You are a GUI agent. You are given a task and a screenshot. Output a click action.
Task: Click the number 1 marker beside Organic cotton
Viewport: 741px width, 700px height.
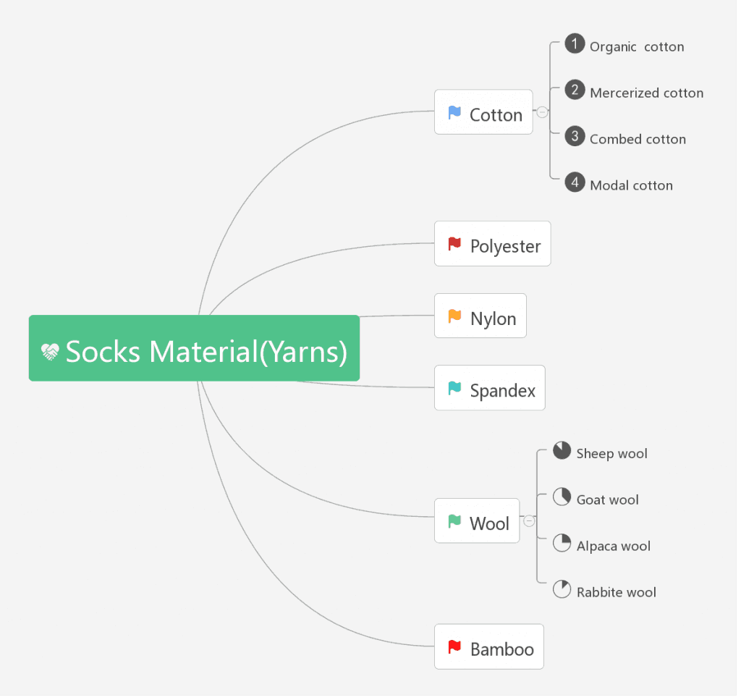575,45
